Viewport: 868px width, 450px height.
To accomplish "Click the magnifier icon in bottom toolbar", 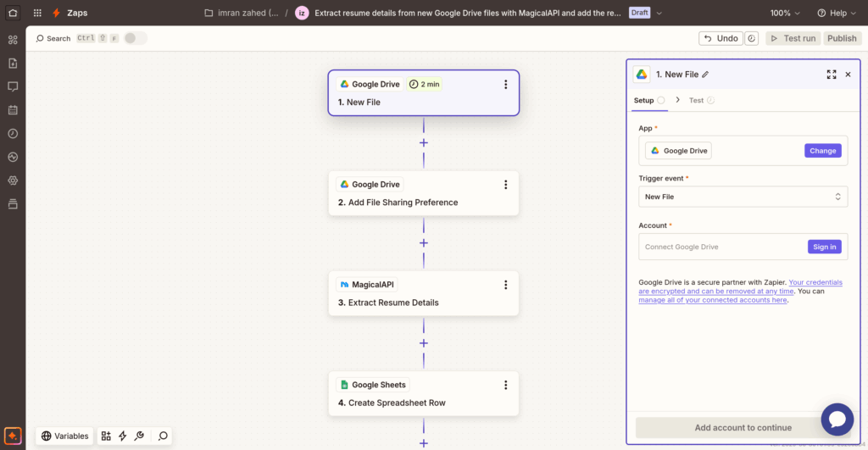I will pyautogui.click(x=163, y=436).
